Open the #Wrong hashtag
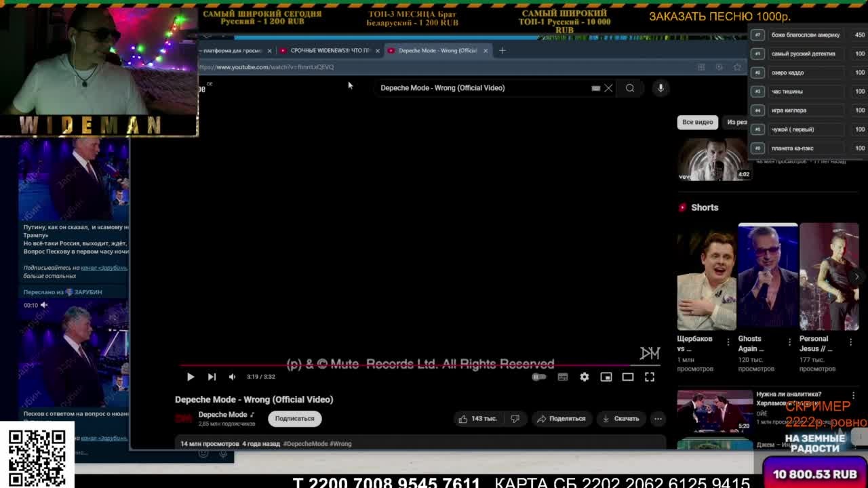This screenshot has height=488, width=868. (341, 444)
